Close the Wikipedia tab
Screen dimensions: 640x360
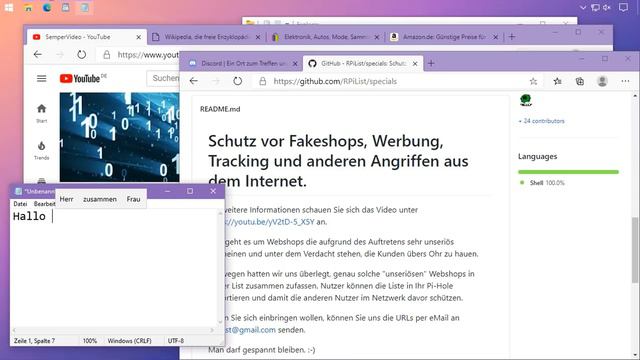tap(258, 37)
